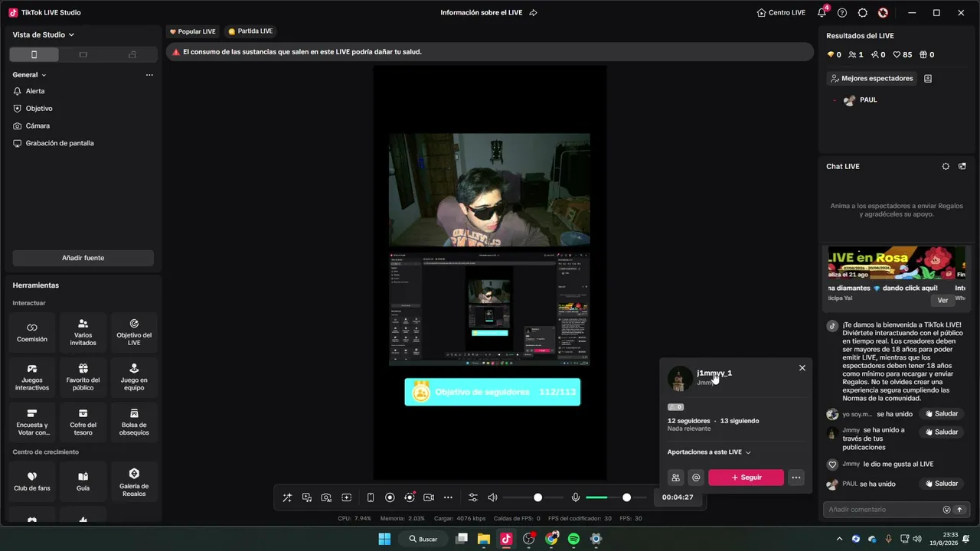Open the emoji picker in the comment box

click(x=946, y=509)
